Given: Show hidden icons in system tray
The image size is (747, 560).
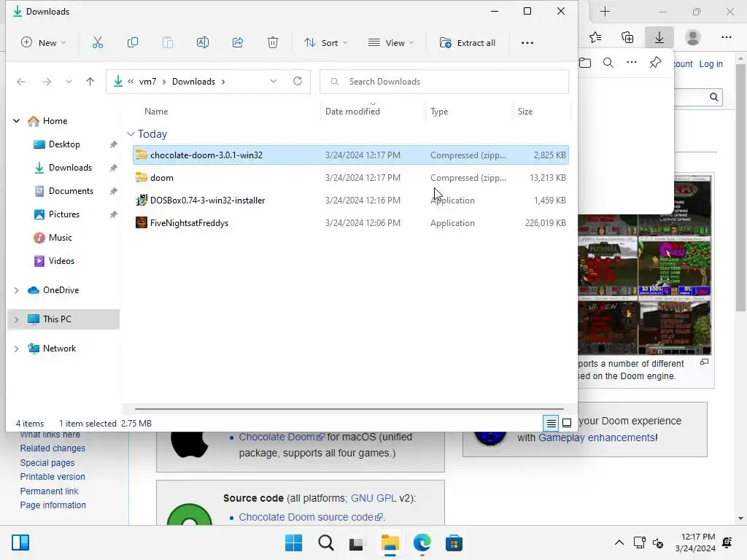Looking at the screenshot, I should [619, 542].
